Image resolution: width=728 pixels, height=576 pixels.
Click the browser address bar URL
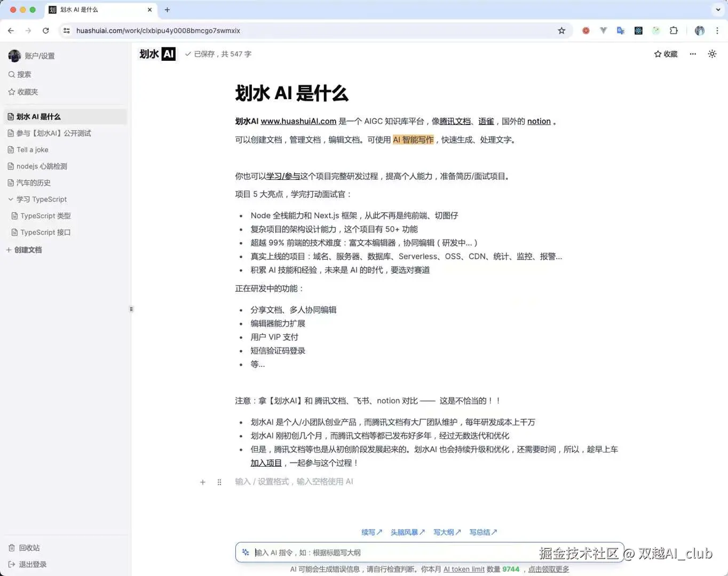[x=158, y=30]
